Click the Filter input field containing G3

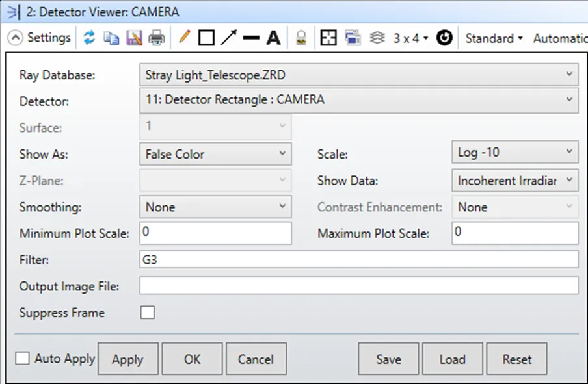358,260
